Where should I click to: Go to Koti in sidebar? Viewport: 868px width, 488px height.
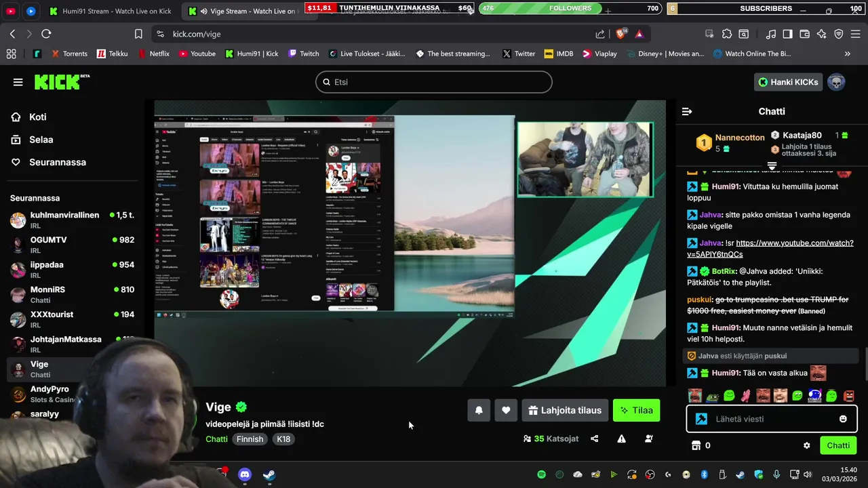(29, 117)
